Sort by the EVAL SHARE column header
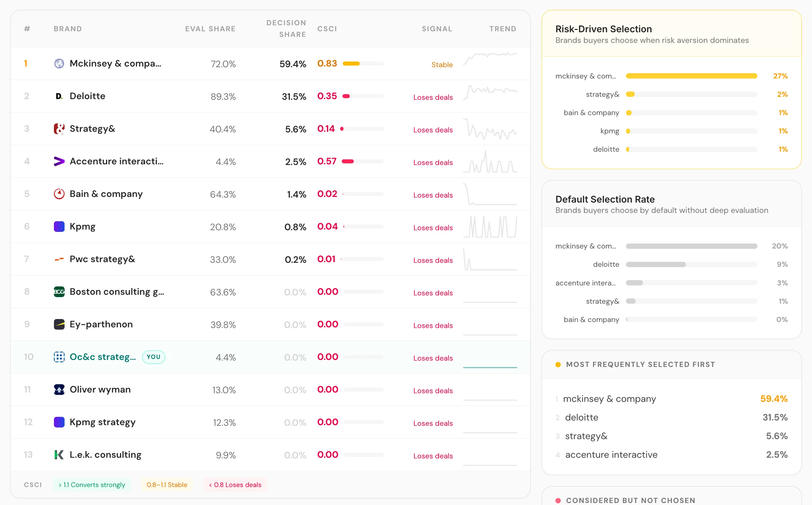Image resolution: width=812 pixels, height=505 pixels. 210,29
